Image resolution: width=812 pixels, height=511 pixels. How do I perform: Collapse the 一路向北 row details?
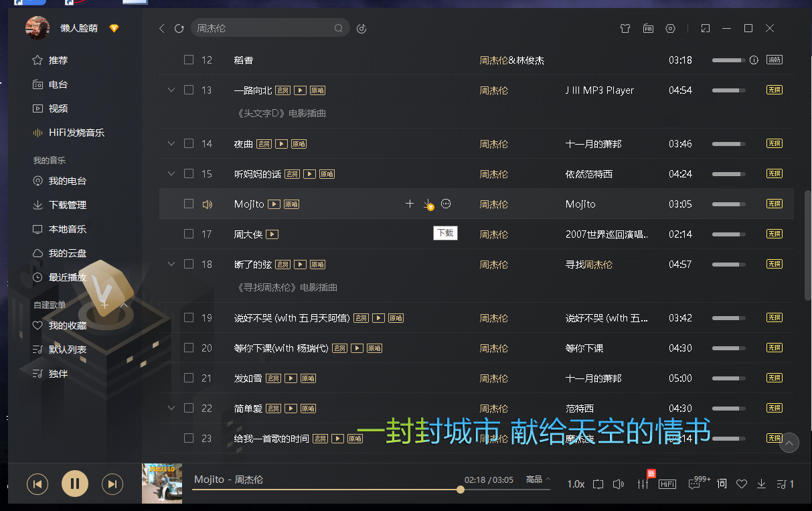171,90
